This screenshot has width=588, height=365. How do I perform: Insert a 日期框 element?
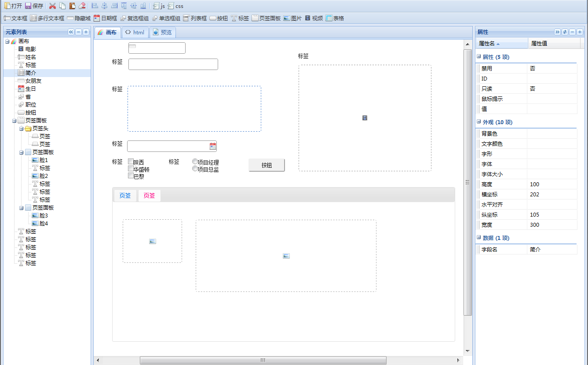[106, 18]
